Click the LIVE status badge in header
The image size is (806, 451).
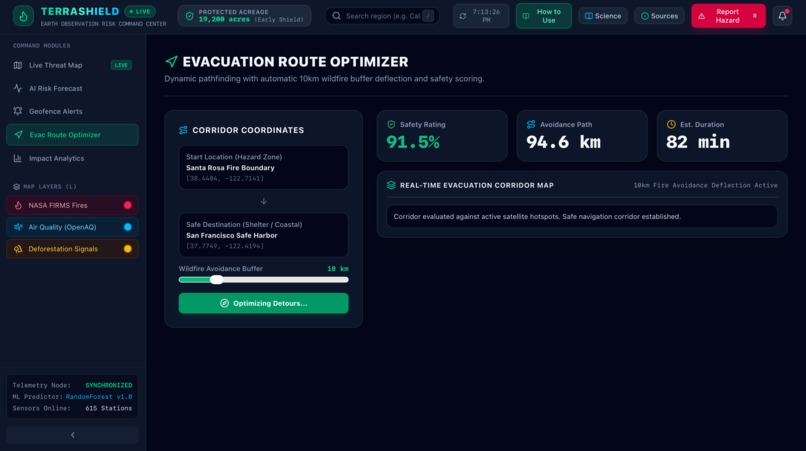140,11
